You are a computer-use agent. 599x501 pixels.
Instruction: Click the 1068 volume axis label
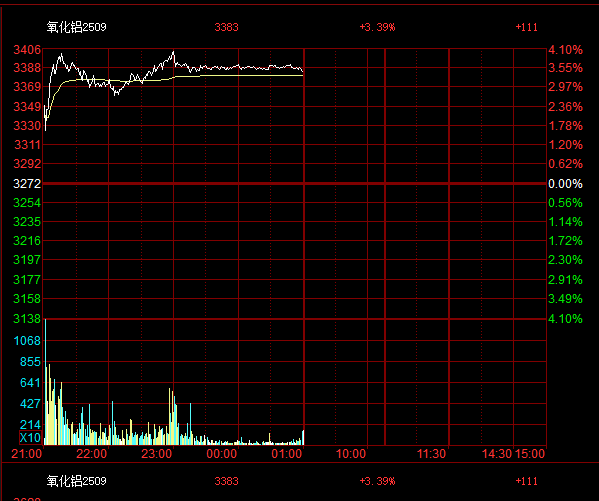27,340
